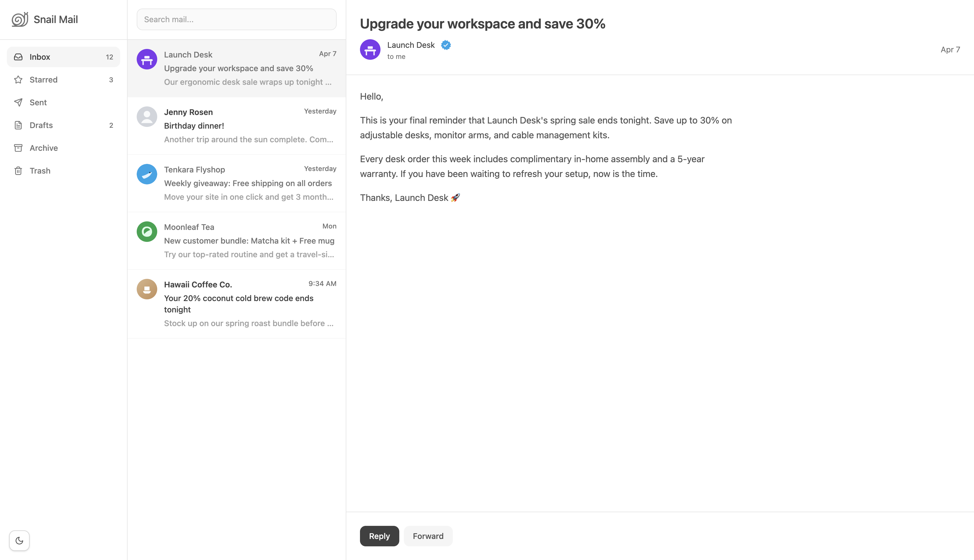Image resolution: width=974 pixels, height=560 pixels.
Task: Click Moonleaf Tea's green avatar
Action: 147,231
